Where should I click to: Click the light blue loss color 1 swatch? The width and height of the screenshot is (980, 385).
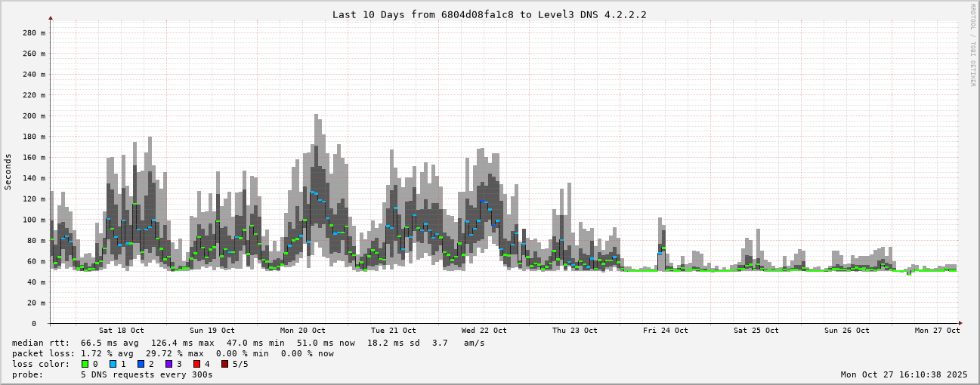[x=113, y=364]
